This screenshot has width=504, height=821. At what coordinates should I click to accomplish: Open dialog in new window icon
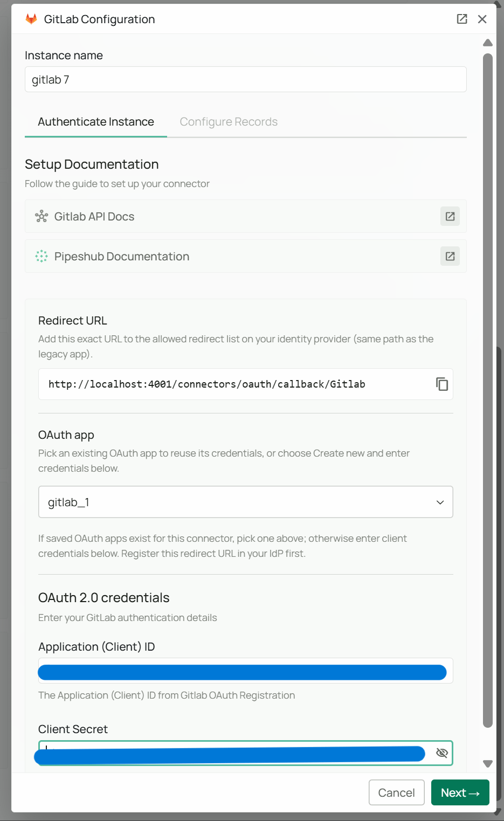point(462,19)
